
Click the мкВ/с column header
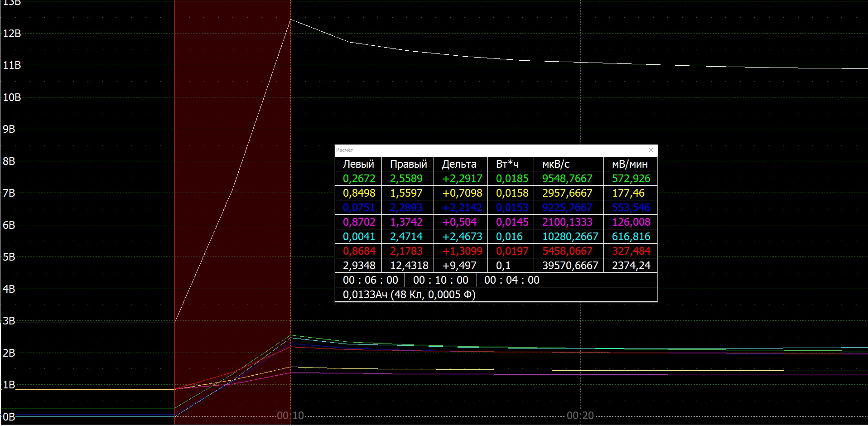(x=556, y=164)
